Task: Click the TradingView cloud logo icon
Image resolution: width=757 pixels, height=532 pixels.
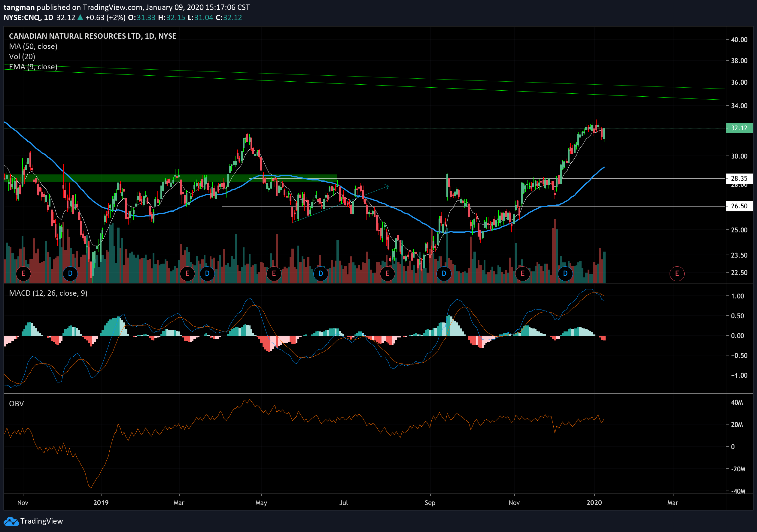Action: pos(11,521)
